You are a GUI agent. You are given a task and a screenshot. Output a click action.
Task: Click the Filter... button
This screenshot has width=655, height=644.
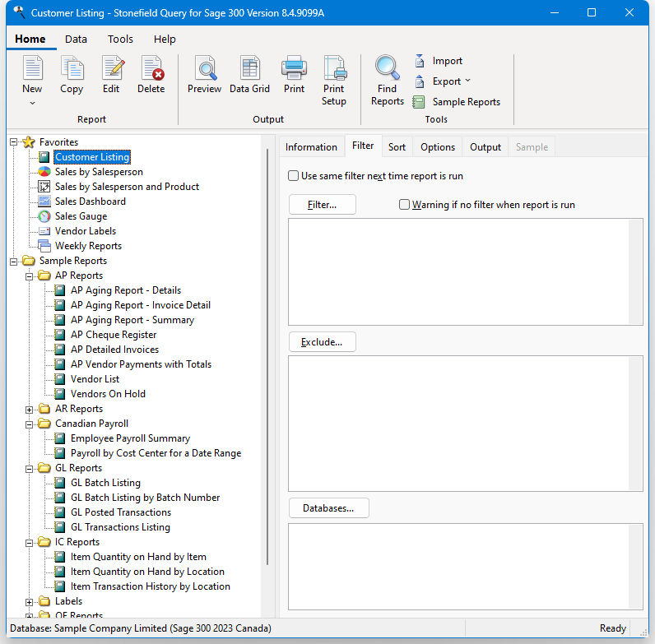pos(322,205)
